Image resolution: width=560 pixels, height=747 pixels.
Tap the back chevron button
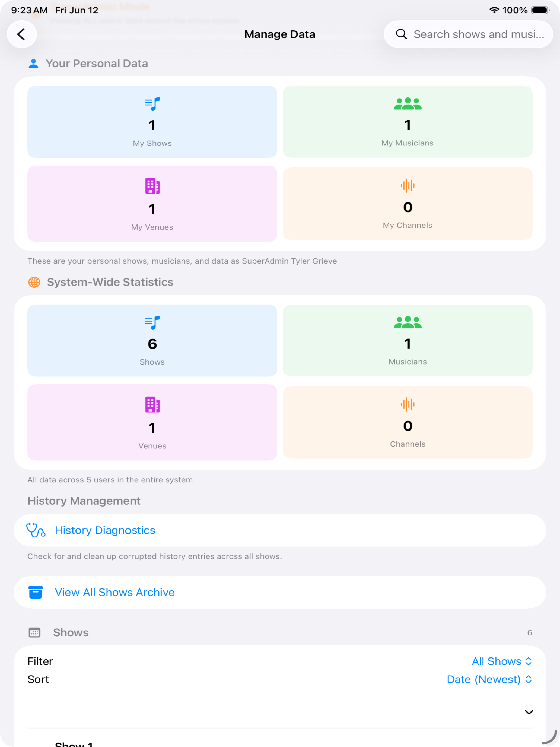coord(22,34)
